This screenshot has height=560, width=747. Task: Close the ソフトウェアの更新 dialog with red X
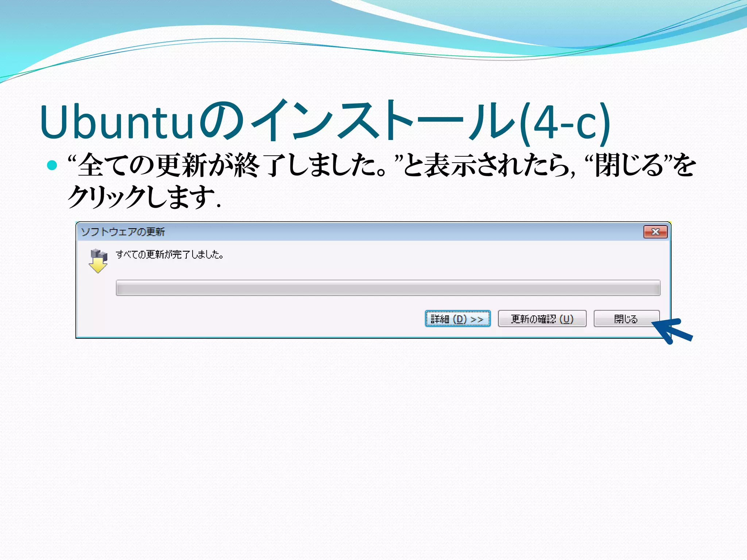pyautogui.click(x=655, y=232)
